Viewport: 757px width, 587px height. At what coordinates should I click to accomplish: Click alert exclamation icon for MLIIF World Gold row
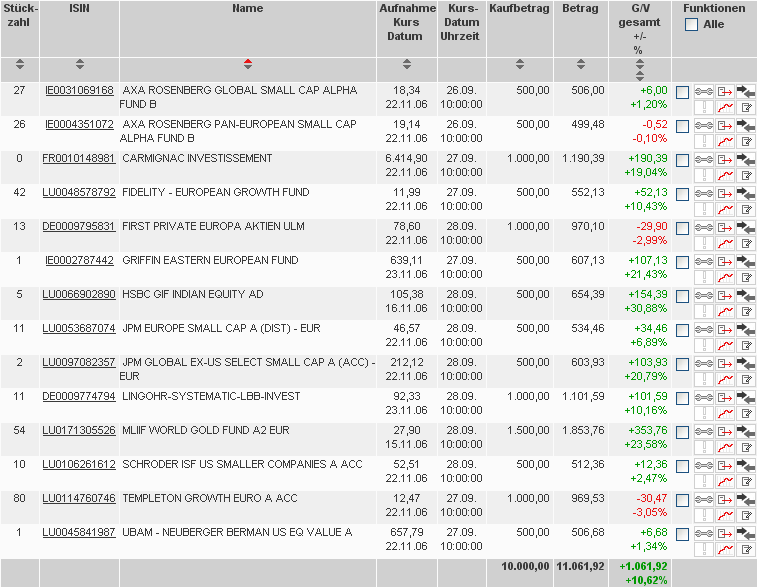pos(703,447)
